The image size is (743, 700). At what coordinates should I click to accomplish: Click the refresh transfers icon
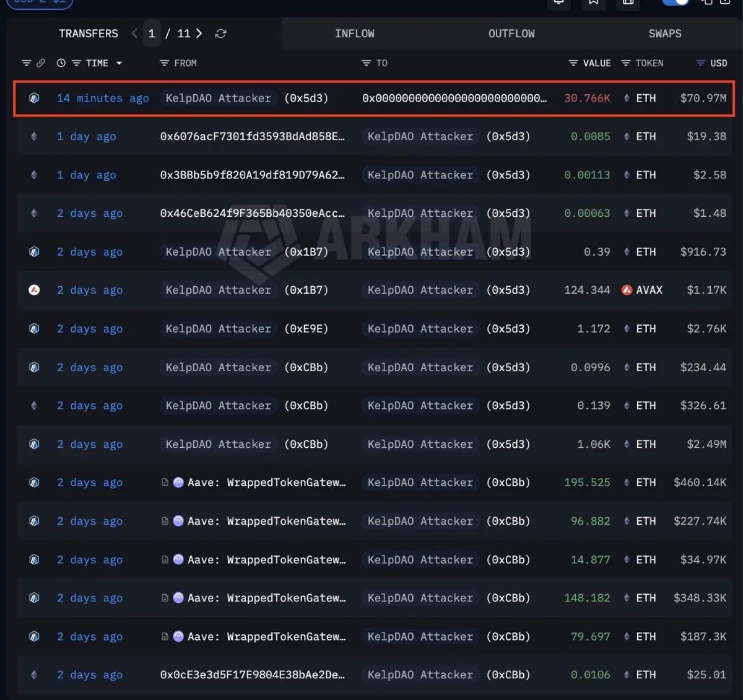click(x=220, y=33)
